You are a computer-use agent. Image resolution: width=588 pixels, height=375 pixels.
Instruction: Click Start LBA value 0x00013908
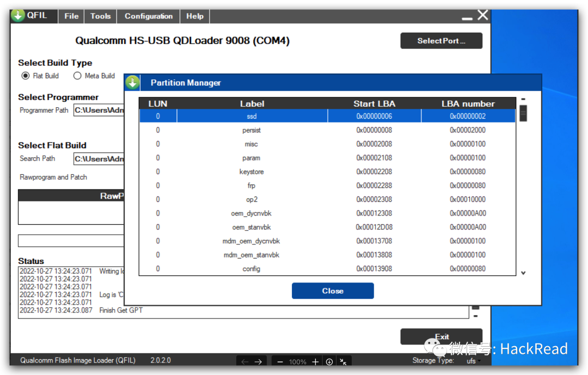[374, 269]
